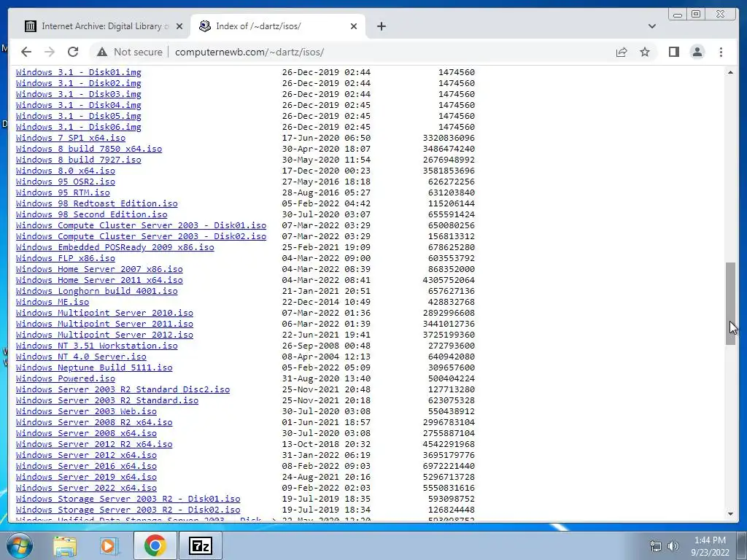
Task: Open Windows Explorer from the taskbar
Action: [65, 545]
